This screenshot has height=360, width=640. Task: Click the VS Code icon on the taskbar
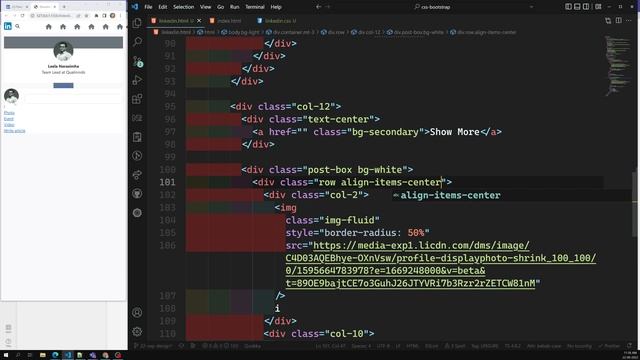point(68,355)
